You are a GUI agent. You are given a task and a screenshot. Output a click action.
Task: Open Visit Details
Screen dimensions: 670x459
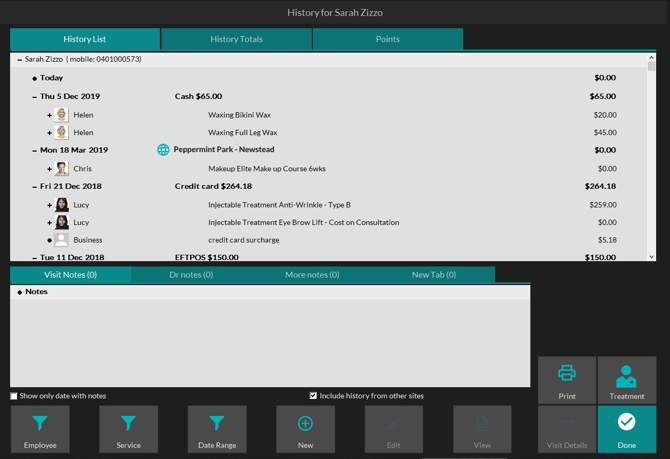click(x=567, y=429)
